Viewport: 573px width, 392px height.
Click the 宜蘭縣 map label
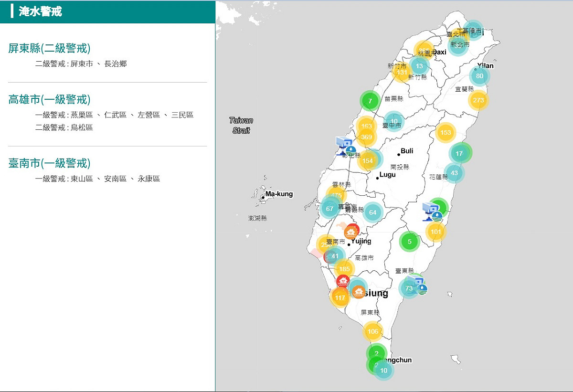[464, 89]
